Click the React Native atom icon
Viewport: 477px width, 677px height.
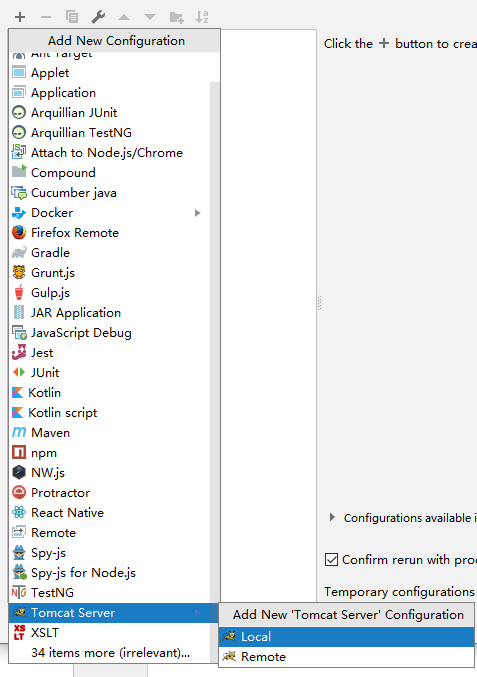click(19, 512)
